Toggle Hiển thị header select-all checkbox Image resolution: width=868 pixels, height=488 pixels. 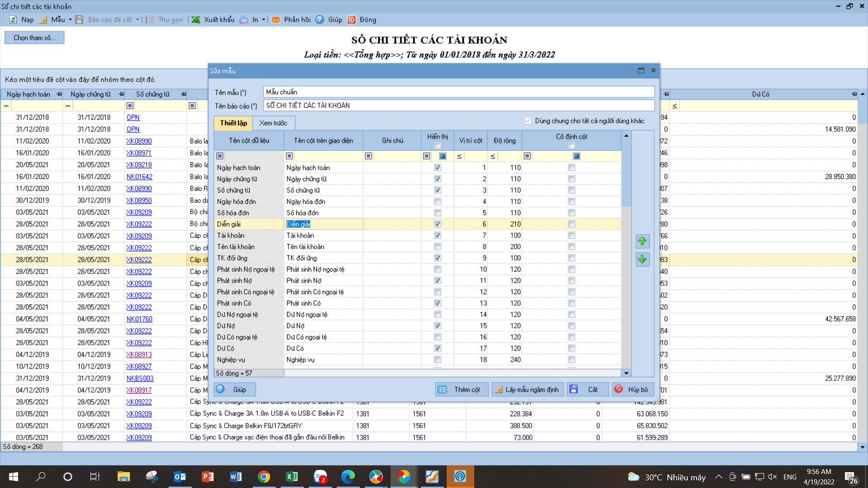[438, 145]
